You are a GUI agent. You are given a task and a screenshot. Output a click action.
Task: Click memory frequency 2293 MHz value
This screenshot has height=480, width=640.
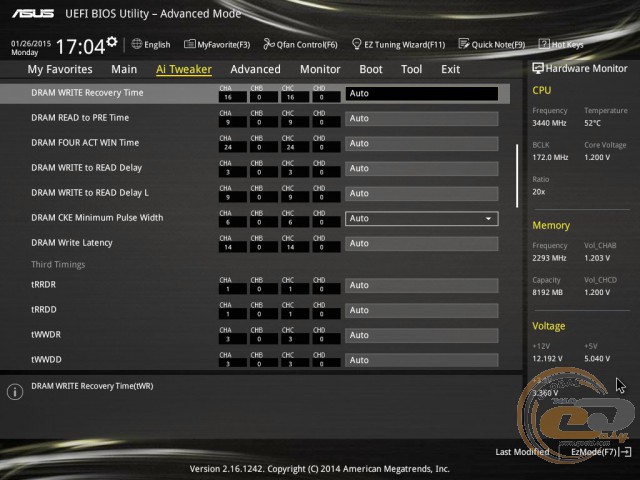(x=549, y=258)
